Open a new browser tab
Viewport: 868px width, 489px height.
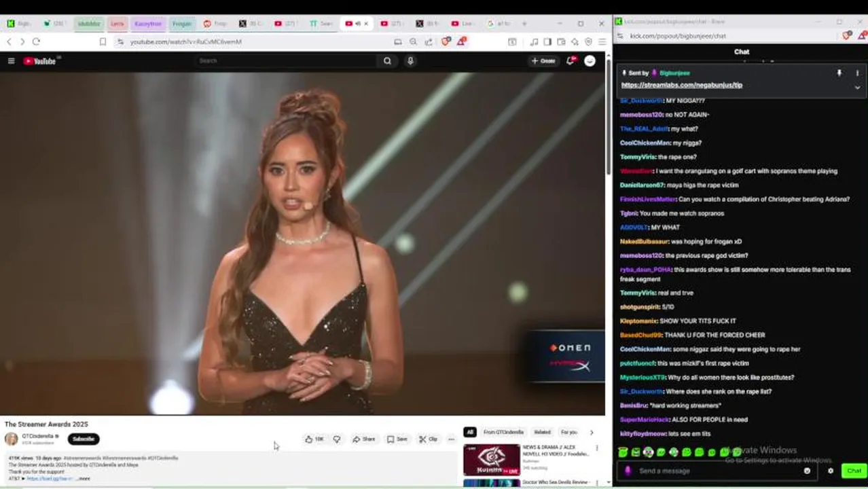click(x=524, y=23)
